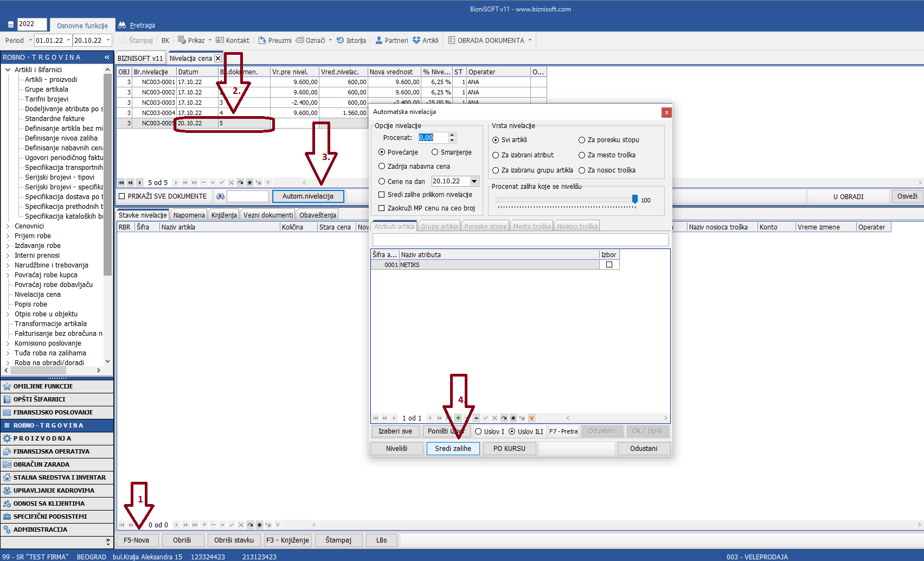Check PRIKAŽI SVE DOKUMENTE checkbox
Image resolution: width=924 pixels, height=561 pixels.
122,196
